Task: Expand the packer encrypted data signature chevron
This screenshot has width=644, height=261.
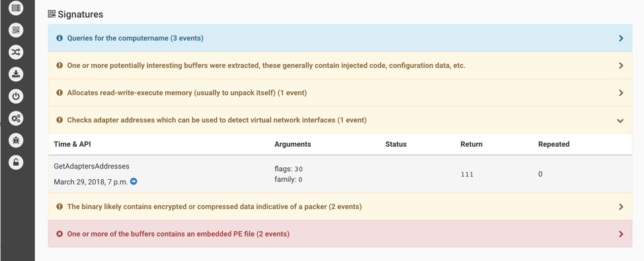Action: click(x=621, y=207)
